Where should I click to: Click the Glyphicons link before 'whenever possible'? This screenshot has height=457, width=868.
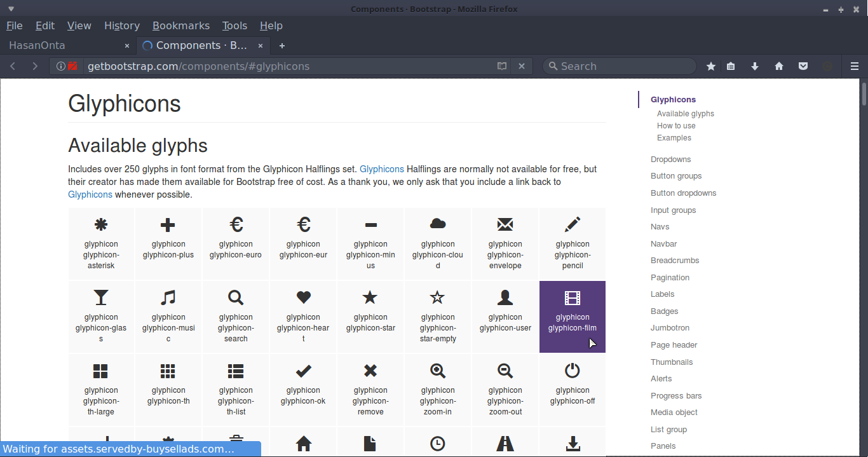[90, 194]
